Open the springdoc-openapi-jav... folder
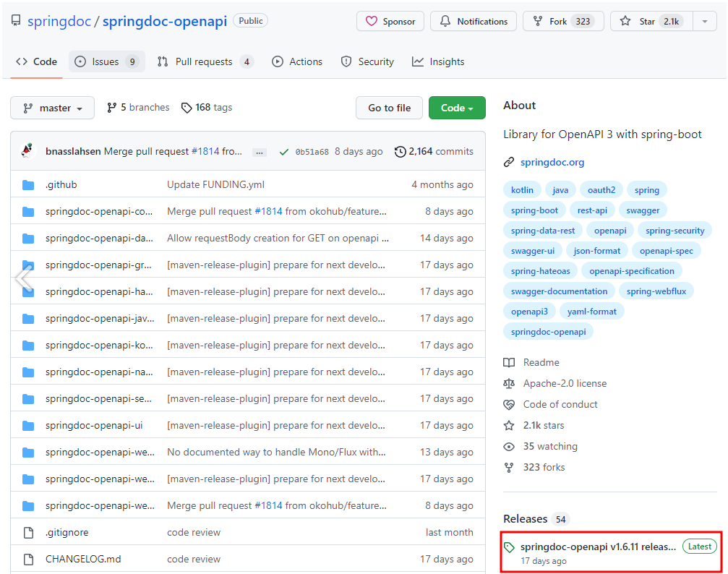 pos(100,319)
